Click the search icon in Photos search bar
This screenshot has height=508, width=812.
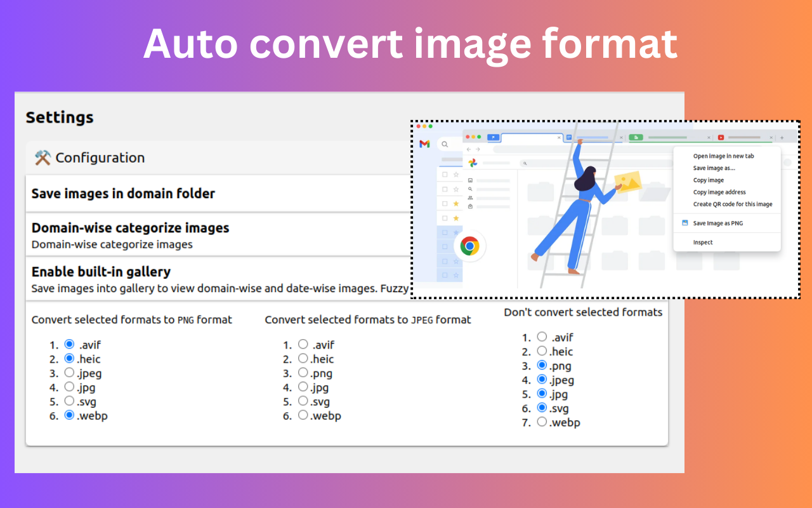point(525,163)
